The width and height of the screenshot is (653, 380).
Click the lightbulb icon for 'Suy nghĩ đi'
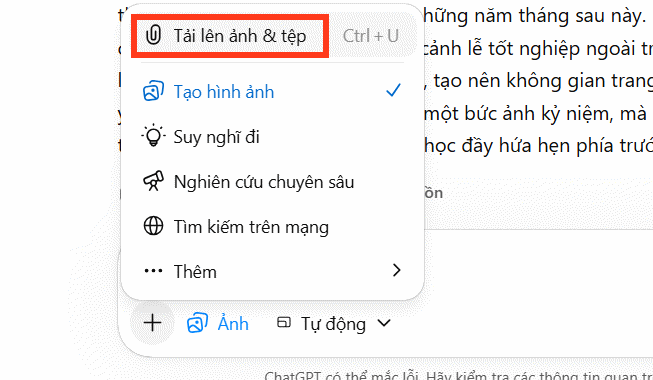coord(153,136)
